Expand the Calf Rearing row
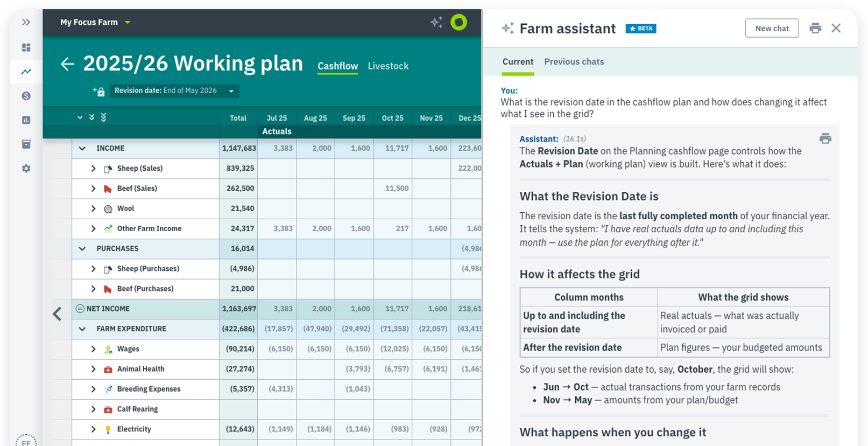Viewport: 868px width, 446px height. pos(93,409)
